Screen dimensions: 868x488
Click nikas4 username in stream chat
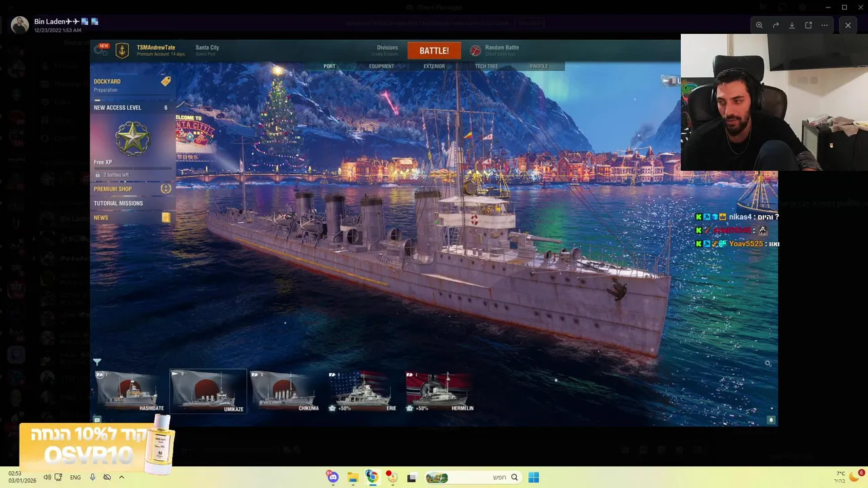pyautogui.click(x=740, y=217)
